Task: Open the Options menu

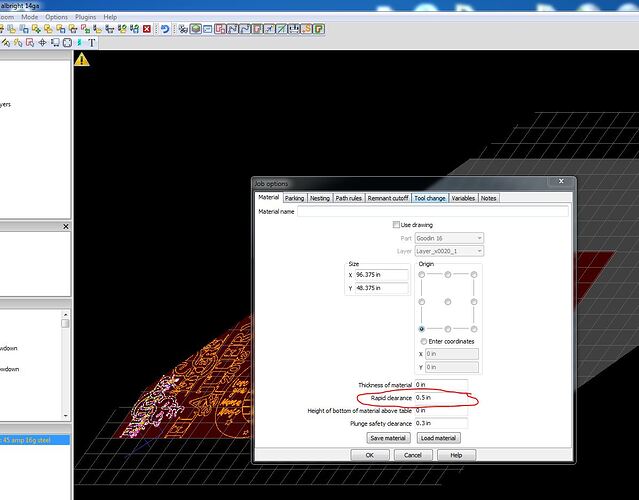Action: coord(56,17)
